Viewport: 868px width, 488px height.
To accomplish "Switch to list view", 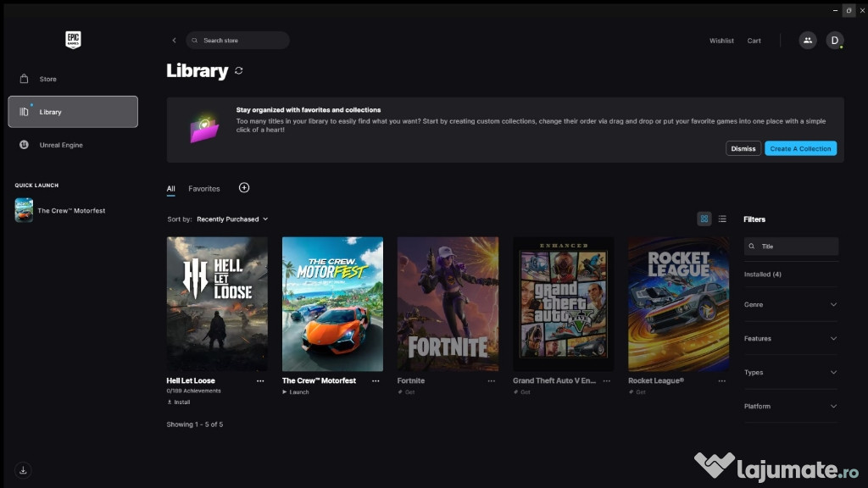I will (x=722, y=219).
